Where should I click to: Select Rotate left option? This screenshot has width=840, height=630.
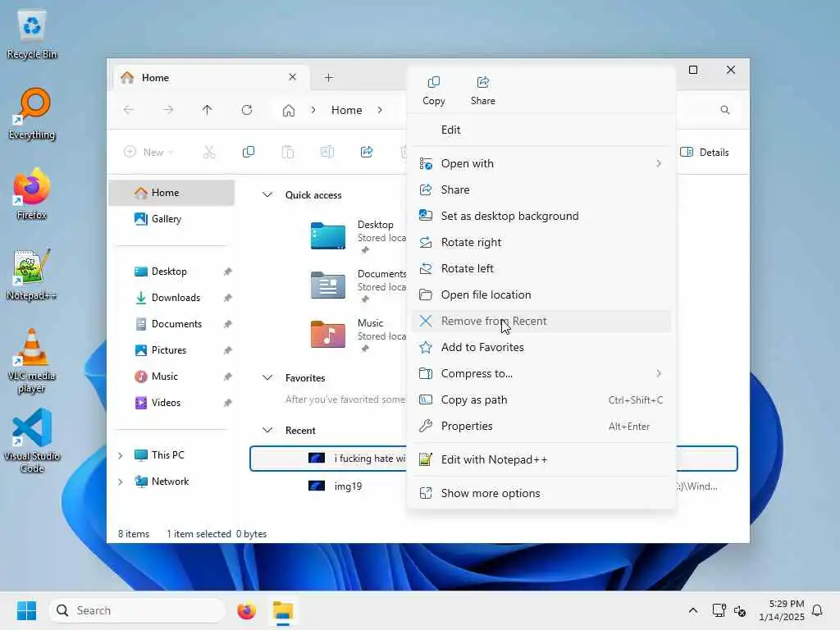[x=541, y=268]
